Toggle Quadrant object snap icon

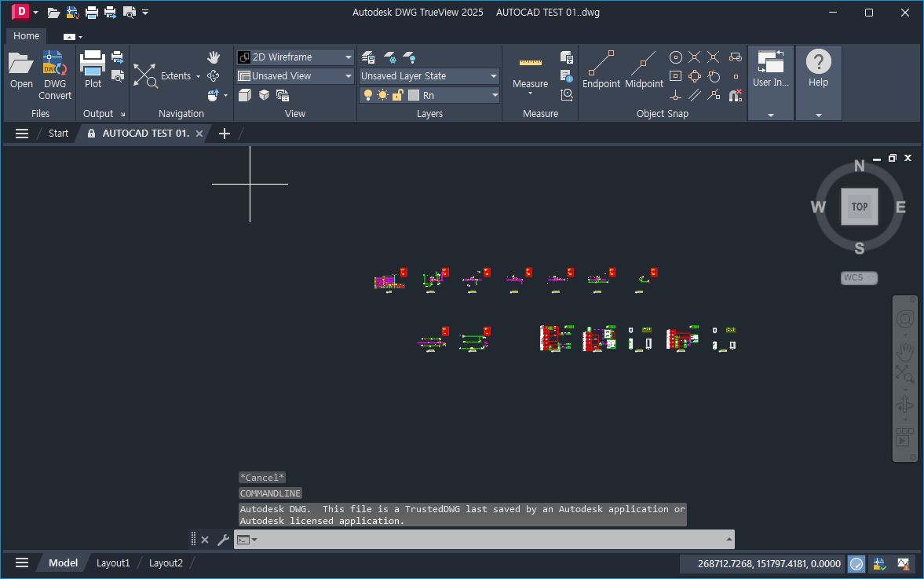pos(695,76)
